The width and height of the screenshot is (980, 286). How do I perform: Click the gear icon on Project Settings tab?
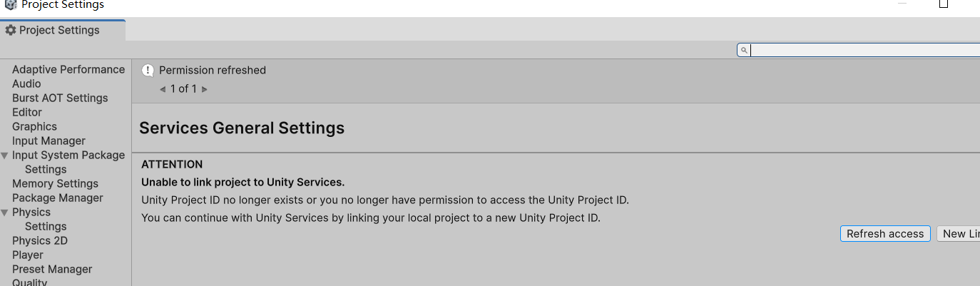[11, 31]
